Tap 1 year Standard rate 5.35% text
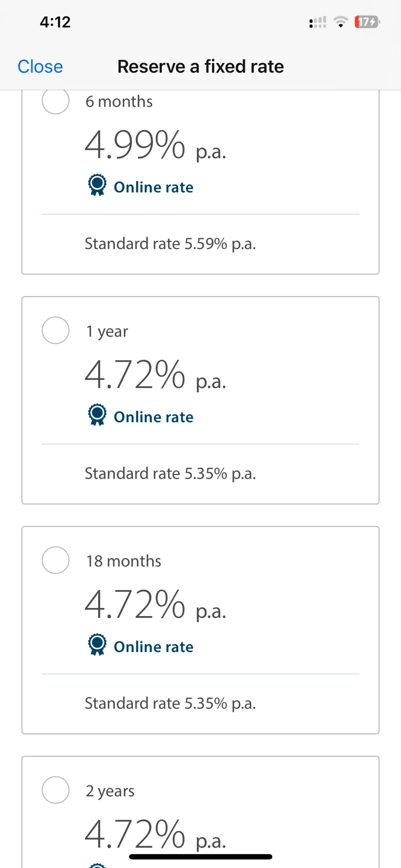Image resolution: width=401 pixels, height=868 pixels. coord(170,474)
